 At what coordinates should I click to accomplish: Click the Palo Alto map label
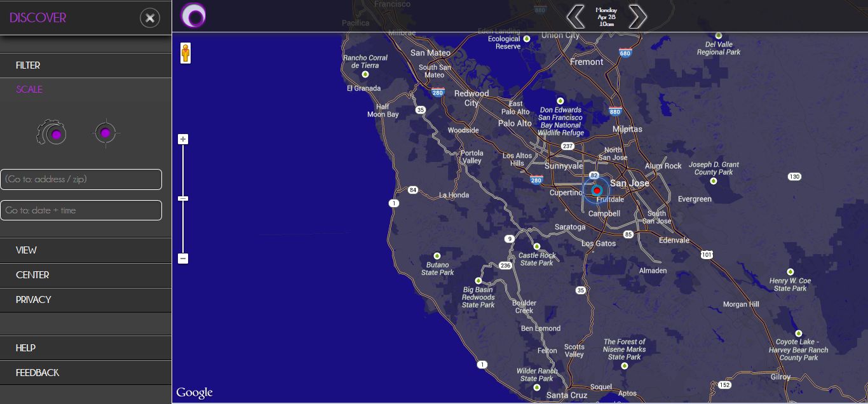[515, 123]
